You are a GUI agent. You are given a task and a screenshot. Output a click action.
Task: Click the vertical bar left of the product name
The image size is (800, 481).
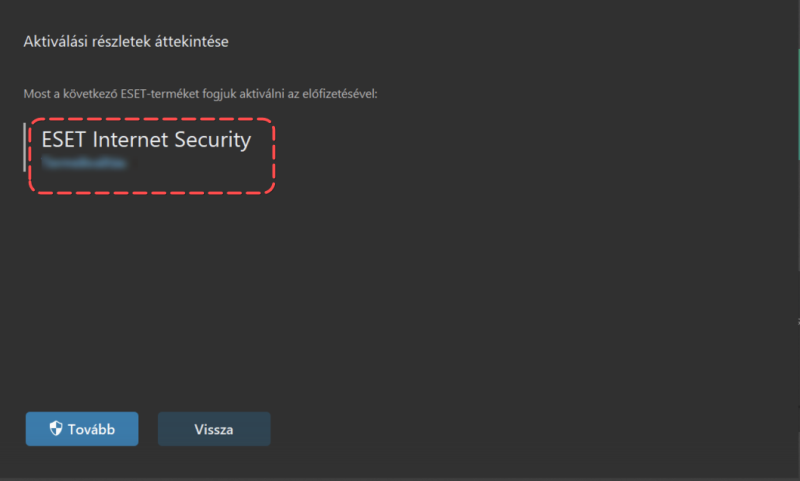coord(24,147)
